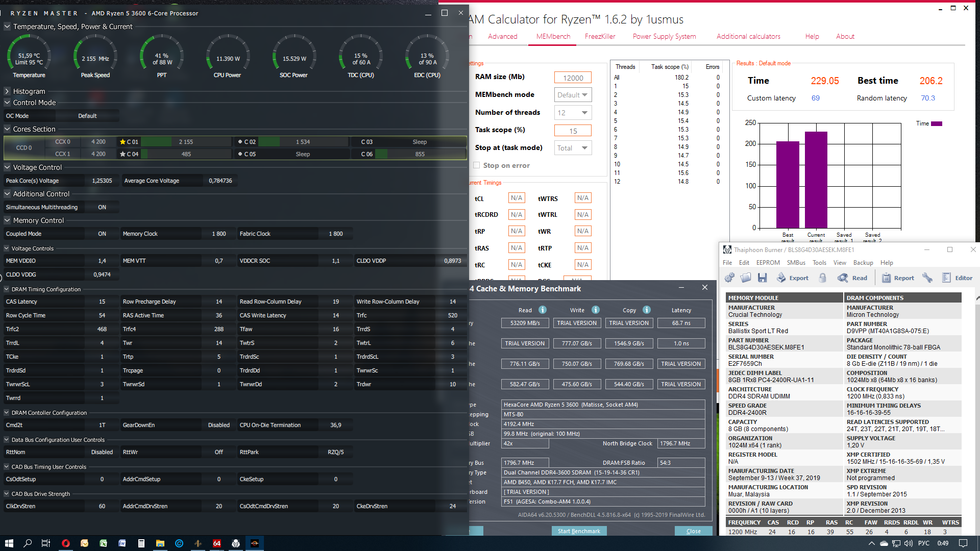Switch to the FreezKiller tab
980x551 pixels.
coord(600,36)
